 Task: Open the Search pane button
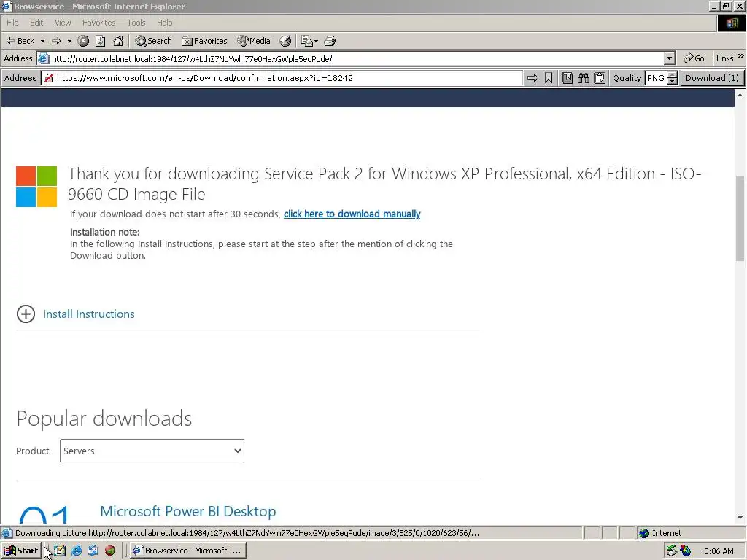click(x=153, y=41)
